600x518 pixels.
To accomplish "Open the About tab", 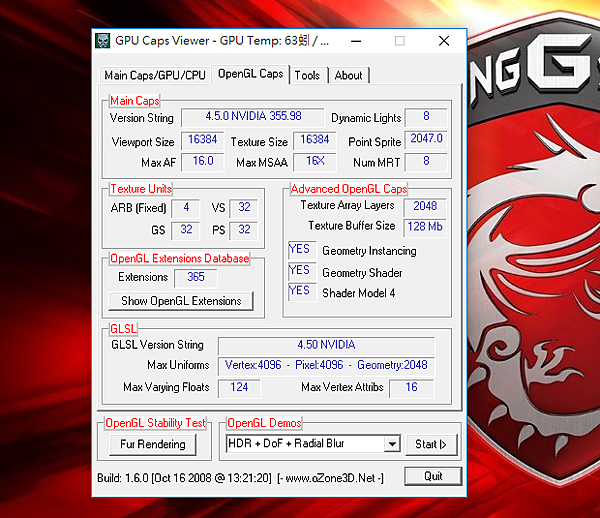I will click(x=348, y=75).
